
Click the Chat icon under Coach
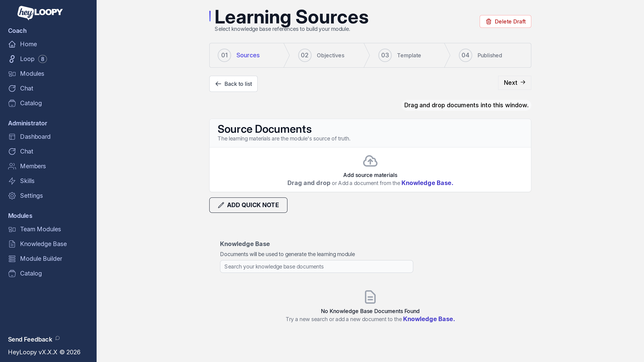point(12,88)
